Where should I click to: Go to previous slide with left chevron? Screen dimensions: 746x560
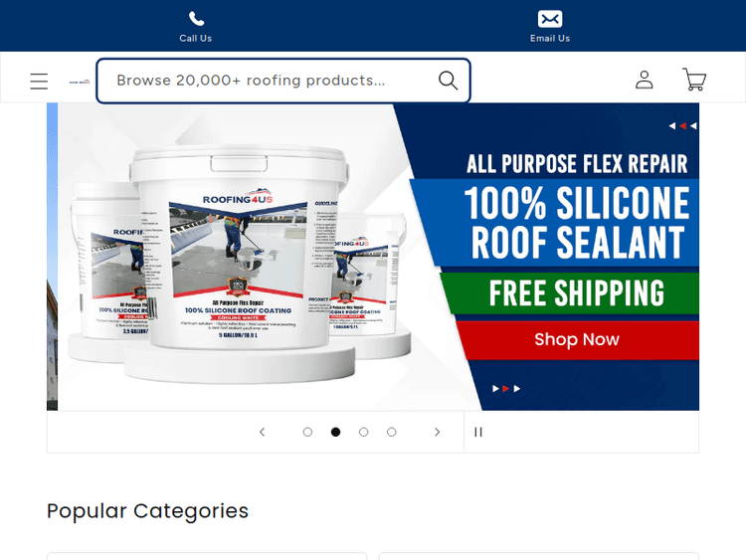click(263, 432)
